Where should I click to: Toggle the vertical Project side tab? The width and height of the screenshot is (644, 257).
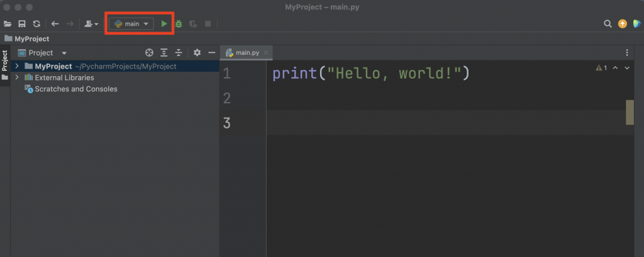tap(5, 61)
